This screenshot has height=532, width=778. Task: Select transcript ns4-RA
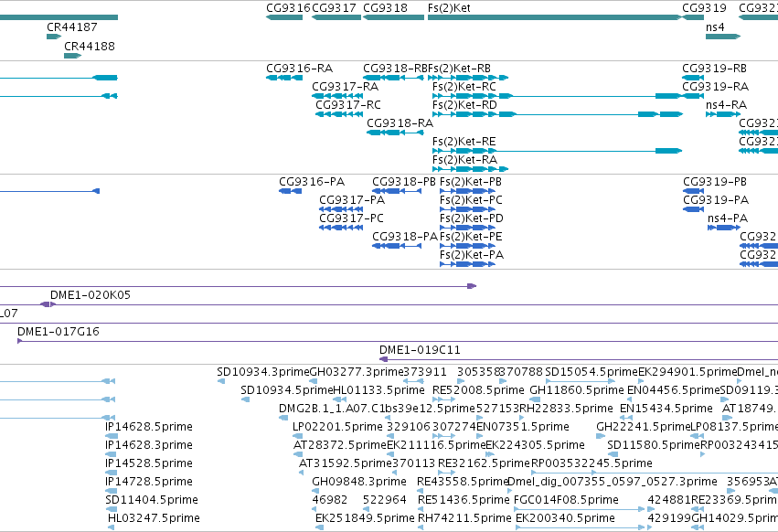[x=723, y=114]
